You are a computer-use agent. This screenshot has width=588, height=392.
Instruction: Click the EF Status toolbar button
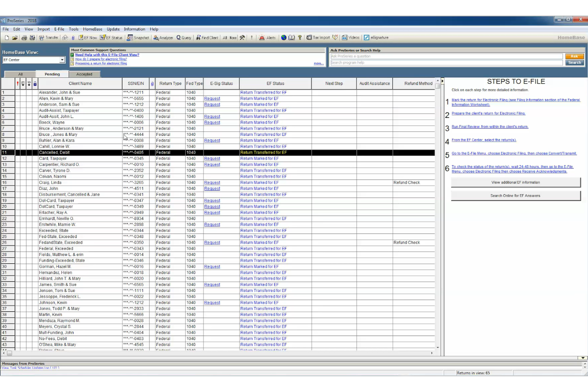point(111,38)
